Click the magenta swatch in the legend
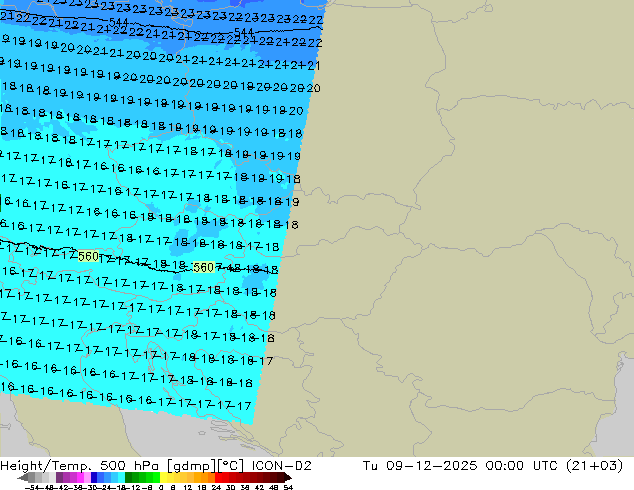Image resolution: width=634 pixels, height=490 pixels. coord(80,477)
